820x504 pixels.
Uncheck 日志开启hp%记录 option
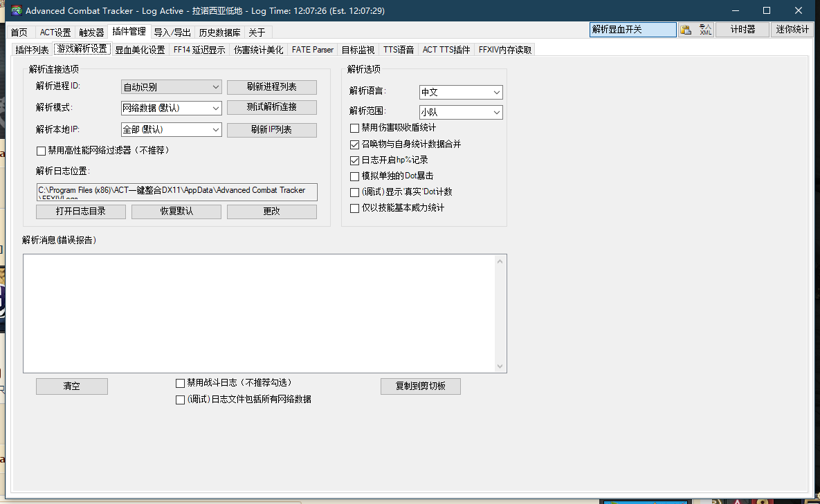pos(354,160)
